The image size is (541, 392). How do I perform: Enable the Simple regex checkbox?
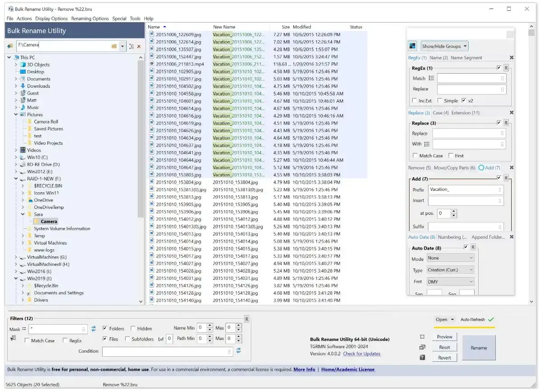440,100
